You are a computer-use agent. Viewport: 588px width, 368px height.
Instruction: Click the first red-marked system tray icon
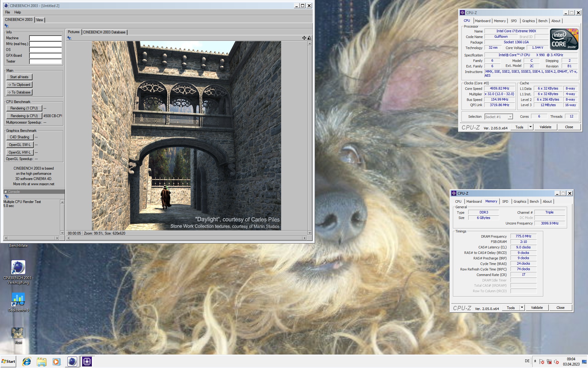[541, 362]
